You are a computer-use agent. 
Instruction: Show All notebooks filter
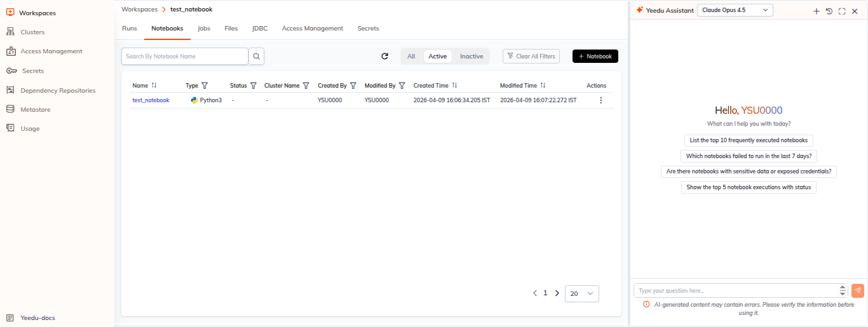click(x=411, y=57)
